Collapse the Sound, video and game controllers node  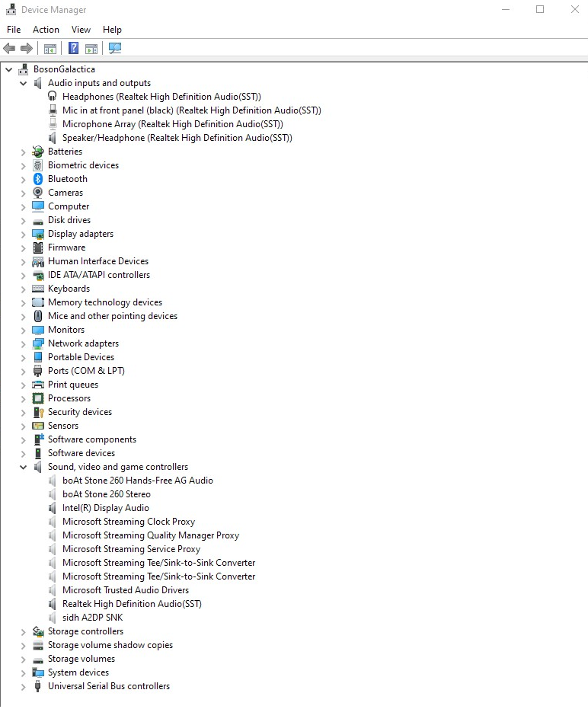(x=23, y=467)
